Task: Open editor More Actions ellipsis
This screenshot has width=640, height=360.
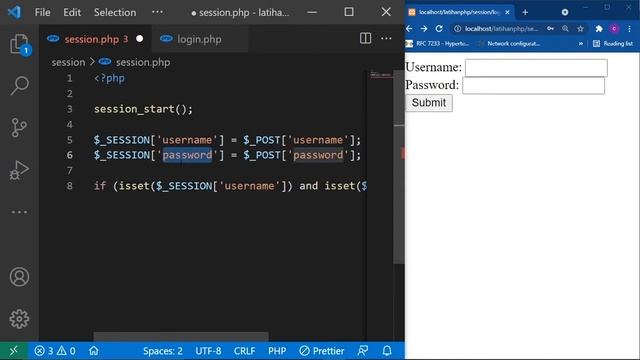Action: click(386, 38)
